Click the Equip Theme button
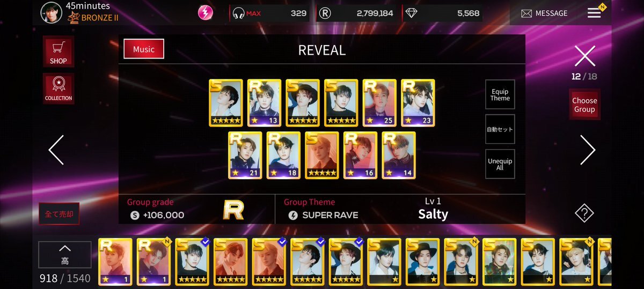 click(x=500, y=94)
